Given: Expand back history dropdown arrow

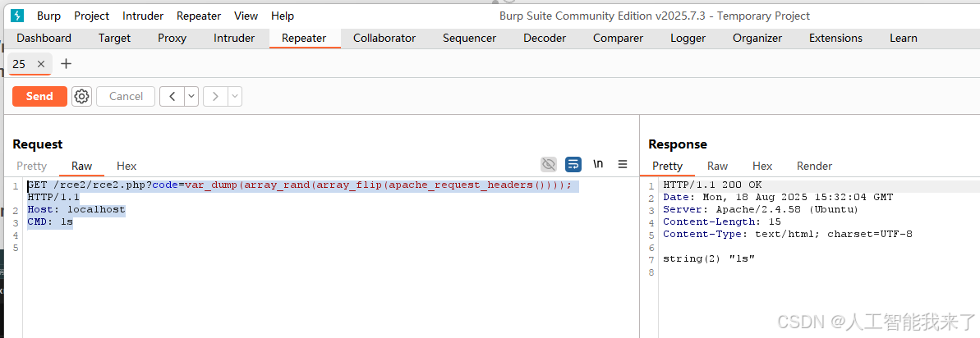Looking at the screenshot, I should 191,96.
